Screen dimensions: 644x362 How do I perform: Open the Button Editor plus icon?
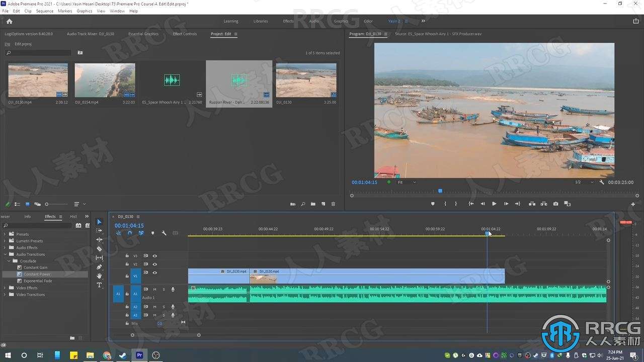633,204
